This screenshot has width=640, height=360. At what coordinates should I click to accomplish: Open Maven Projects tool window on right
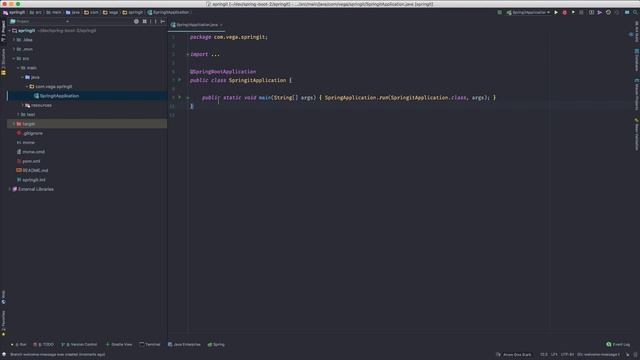636,94
